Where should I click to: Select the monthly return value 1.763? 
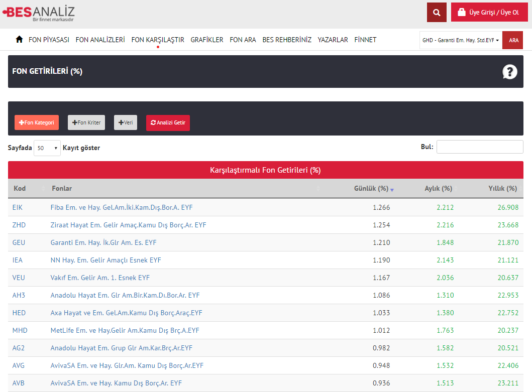coord(445,331)
